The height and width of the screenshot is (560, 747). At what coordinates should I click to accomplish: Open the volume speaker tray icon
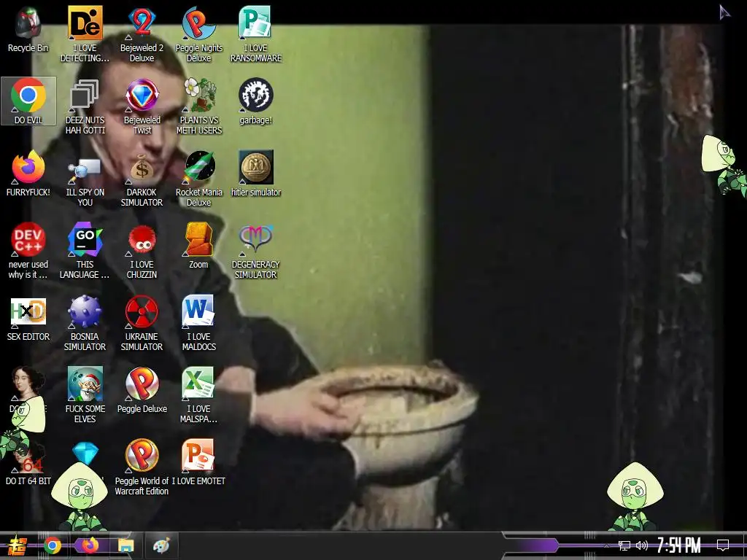(x=642, y=545)
